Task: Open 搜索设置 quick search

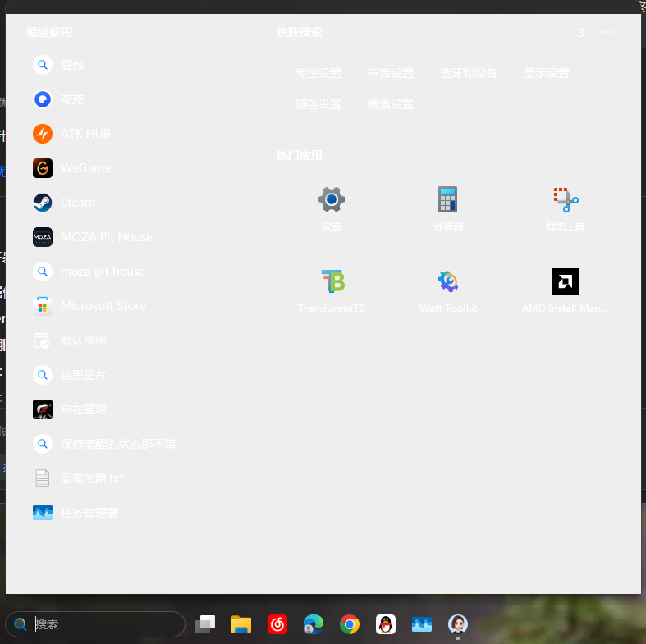Action: pyautogui.click(x=391, y=104)
